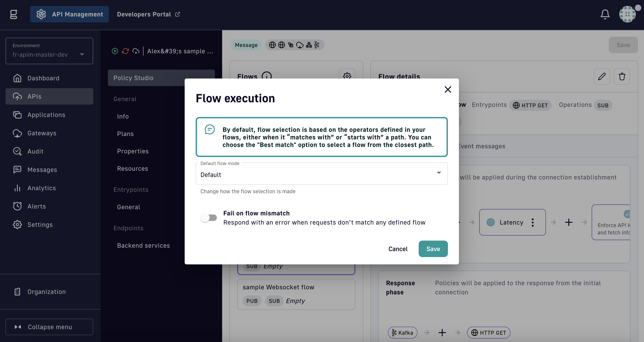Select the sample Websocket flow card
This screenshot has height=342, width=644.
coord(296,294)
